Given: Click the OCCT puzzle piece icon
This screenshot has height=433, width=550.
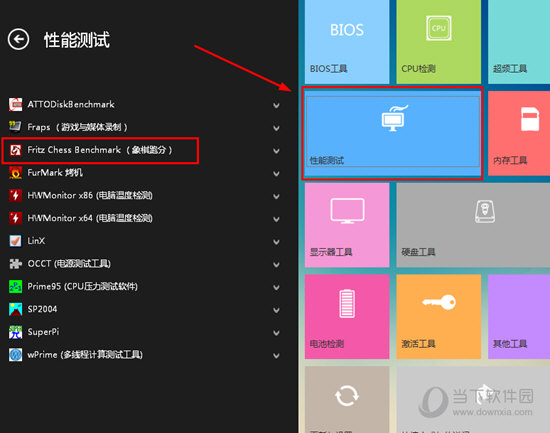Looking at the screenshot, I should [15, 264].
